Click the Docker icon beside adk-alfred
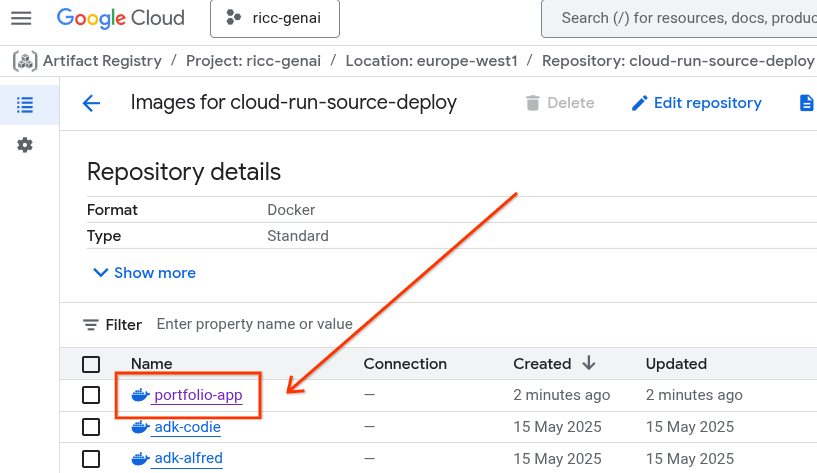Screen dimensions: 817x473 (x=140, y=459)
